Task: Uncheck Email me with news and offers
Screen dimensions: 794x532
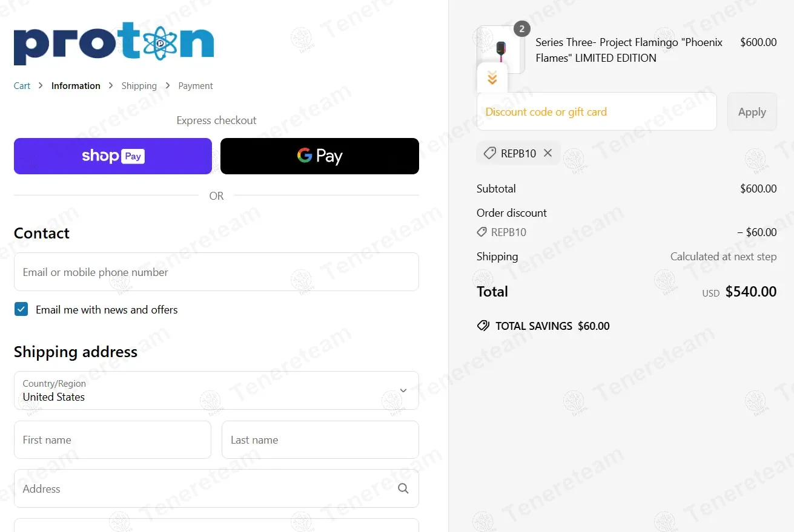Action: [x=21, y=309]
